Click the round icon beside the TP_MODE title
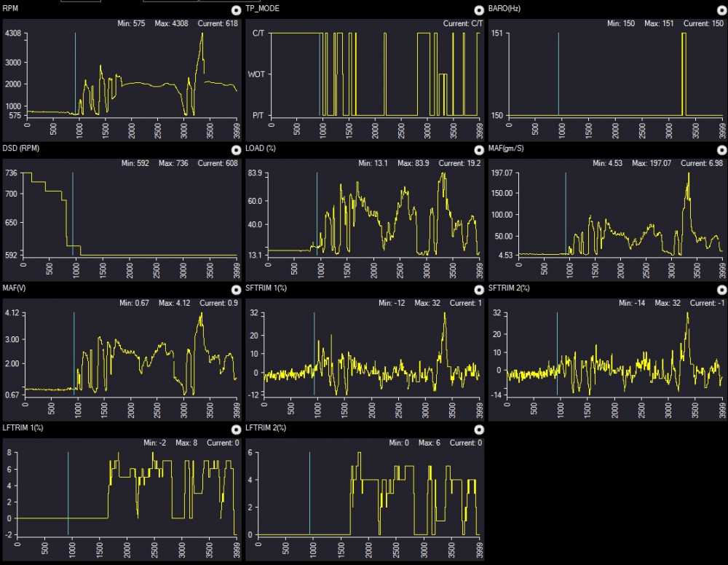 pyautogui.click(x=478, y=10)
